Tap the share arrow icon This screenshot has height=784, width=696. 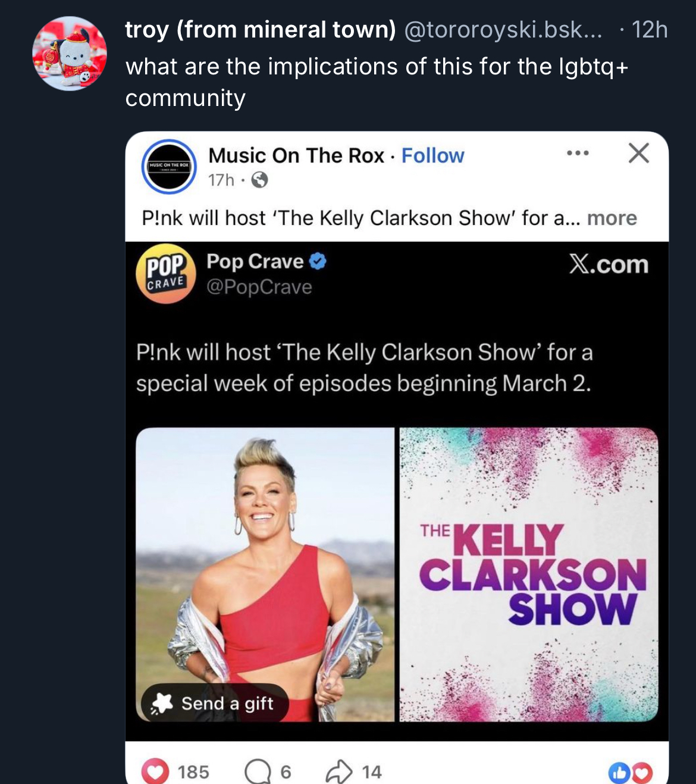click(x=339, y=771)
